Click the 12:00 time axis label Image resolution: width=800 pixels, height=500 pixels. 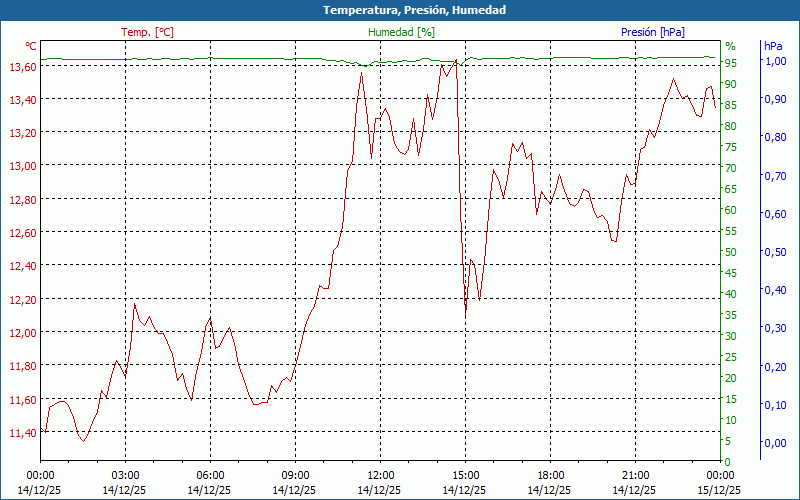click(380, 475)
